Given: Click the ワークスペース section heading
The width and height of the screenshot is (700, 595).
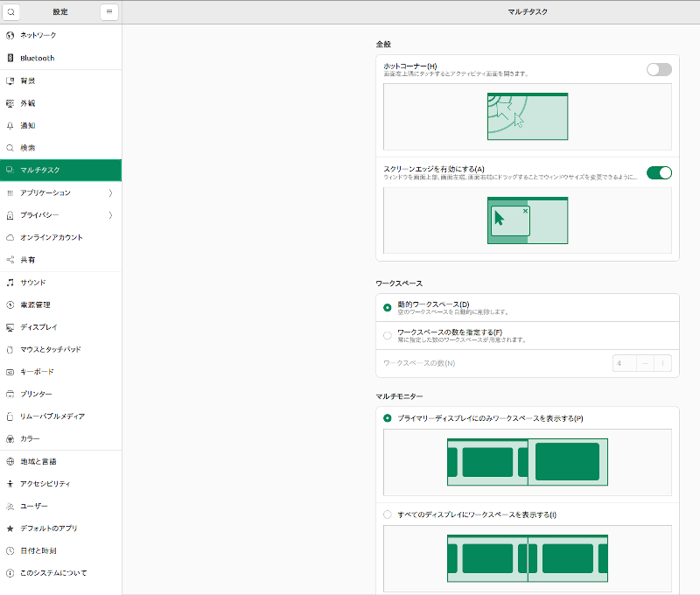Looking at the screenshot, I should (x=399, y=283).
